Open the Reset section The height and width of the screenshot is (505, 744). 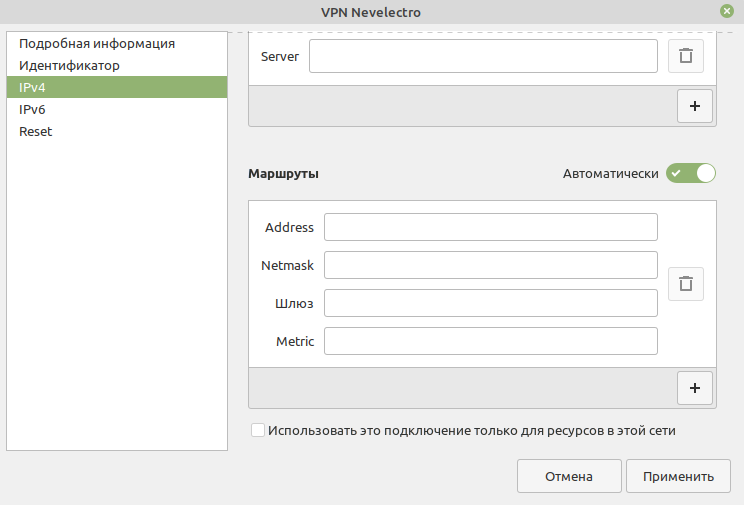click(117, 131)
